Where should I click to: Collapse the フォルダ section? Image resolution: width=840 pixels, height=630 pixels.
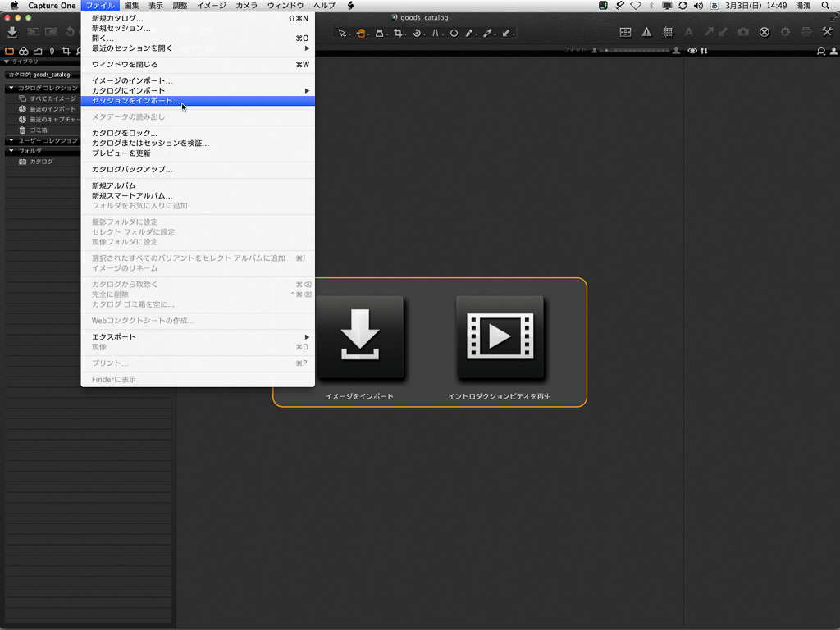[x=11, y=151]
